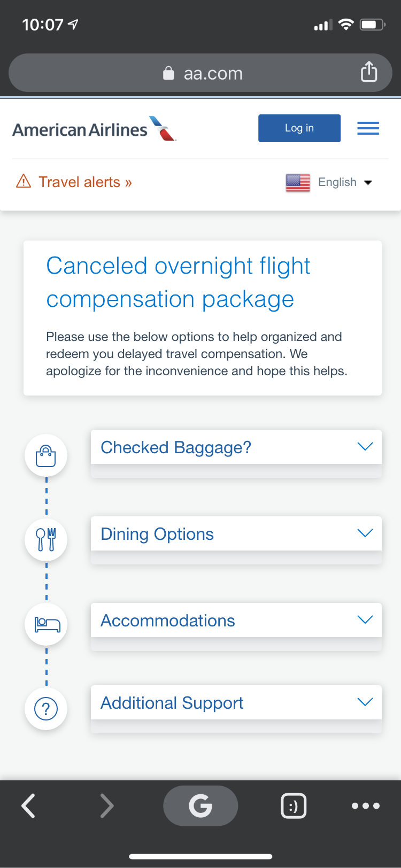
Task: Click the shopping bag baggage icon
Action: pos(46,455)
